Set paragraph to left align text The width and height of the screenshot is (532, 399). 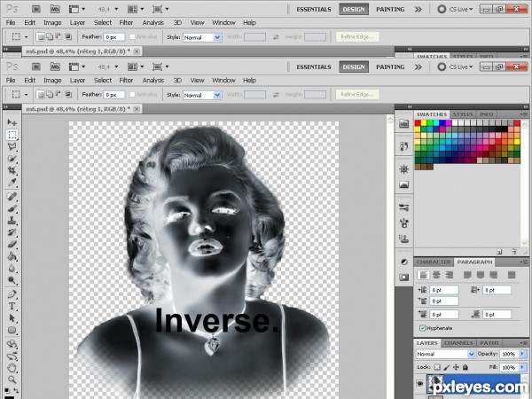[x=424, y=275]
